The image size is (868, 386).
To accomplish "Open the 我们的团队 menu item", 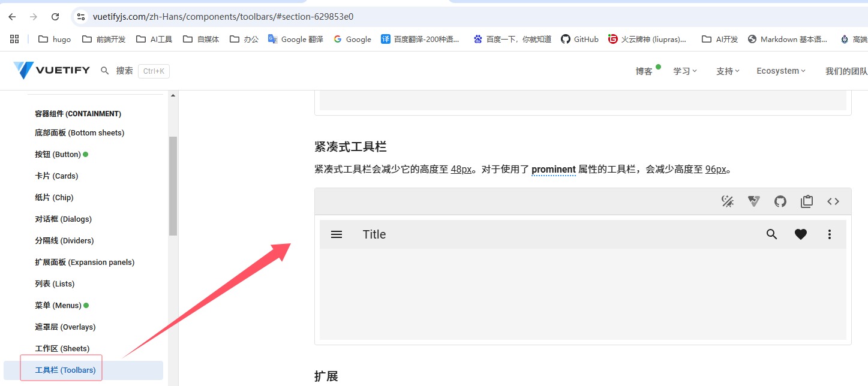I will (x=846, y=70).
